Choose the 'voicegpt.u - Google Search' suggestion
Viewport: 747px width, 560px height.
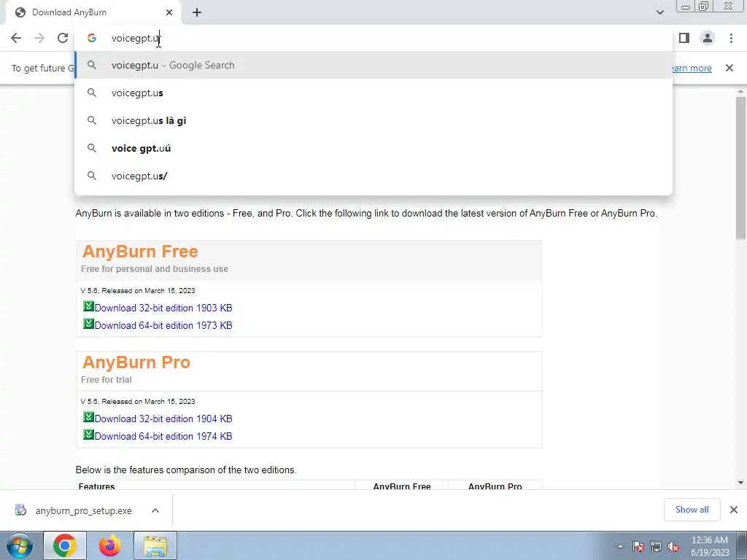[373, 65]
